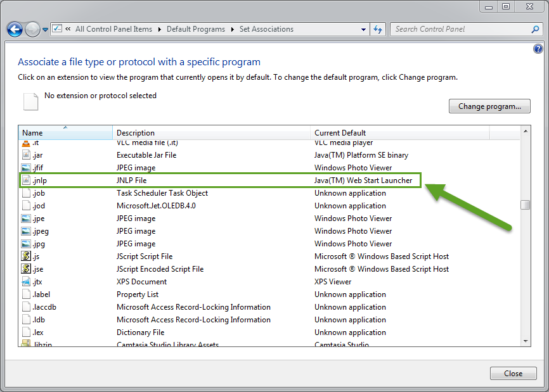Expand the address bar history dropdown
Image resolution: width=549 pixels, height=392 pixels.
click(363, 30)
